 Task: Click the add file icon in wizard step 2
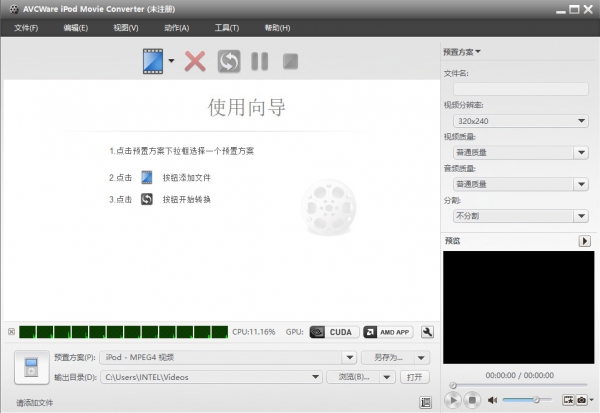(x=147, y=177)
